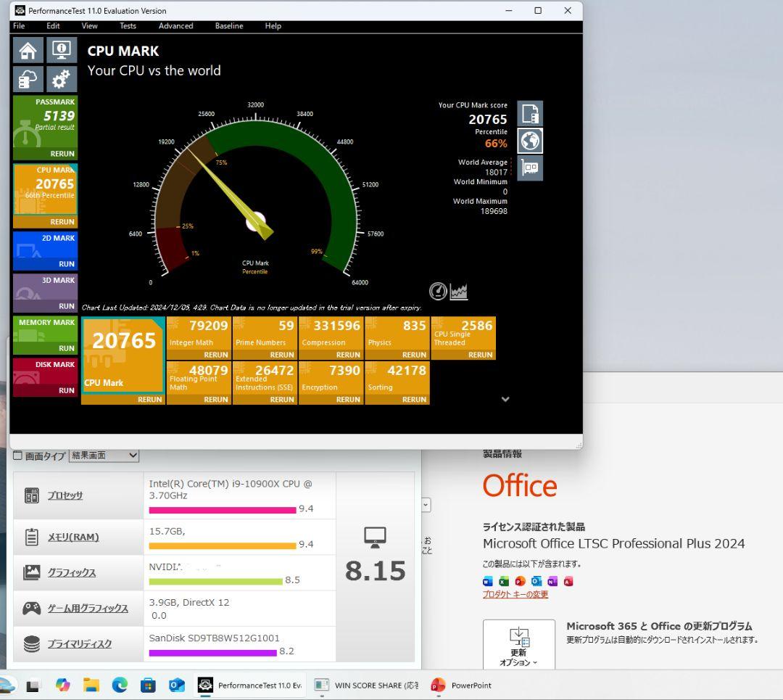Screen dimensions: 783x700
Task: Click the Access icon in Office product list
Action: click(568, 581)
